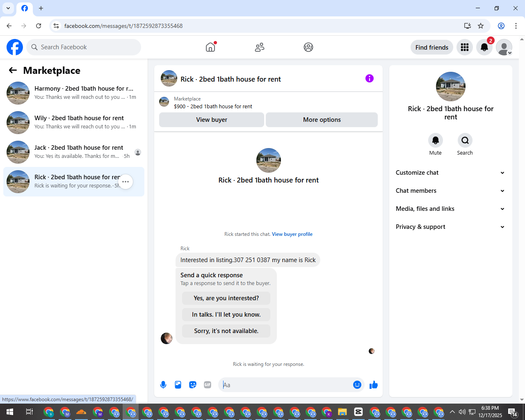This screenshot has height=420, width=525.
Task: Open the Harmony conversation
Action: click(x=74, y=93)
